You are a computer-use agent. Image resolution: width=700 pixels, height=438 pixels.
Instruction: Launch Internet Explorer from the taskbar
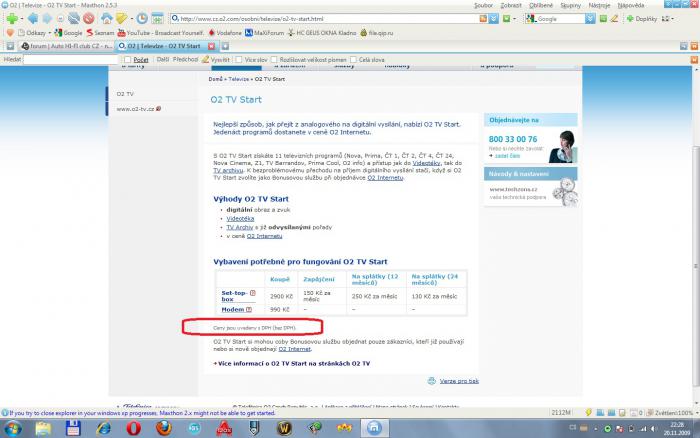103,428
